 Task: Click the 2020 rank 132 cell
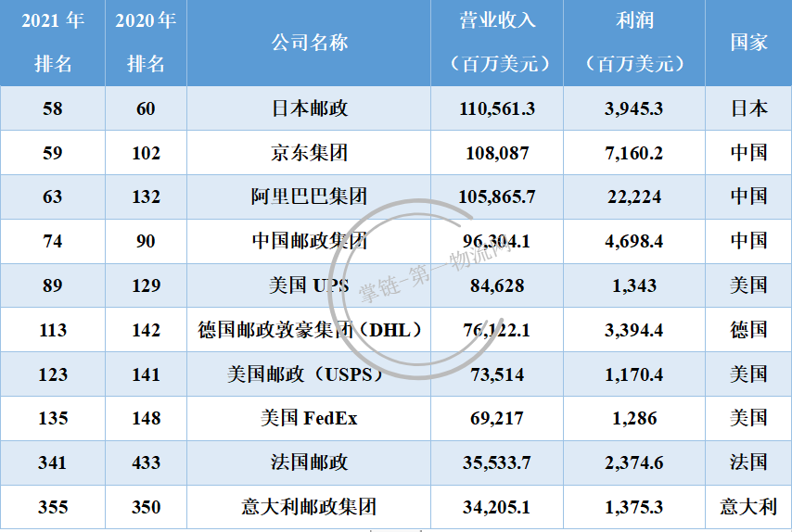[x=146, y=196]
